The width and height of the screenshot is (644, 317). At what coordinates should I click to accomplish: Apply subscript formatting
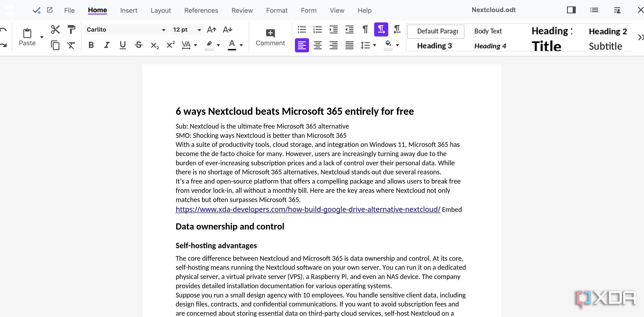(x=155, y=45)
